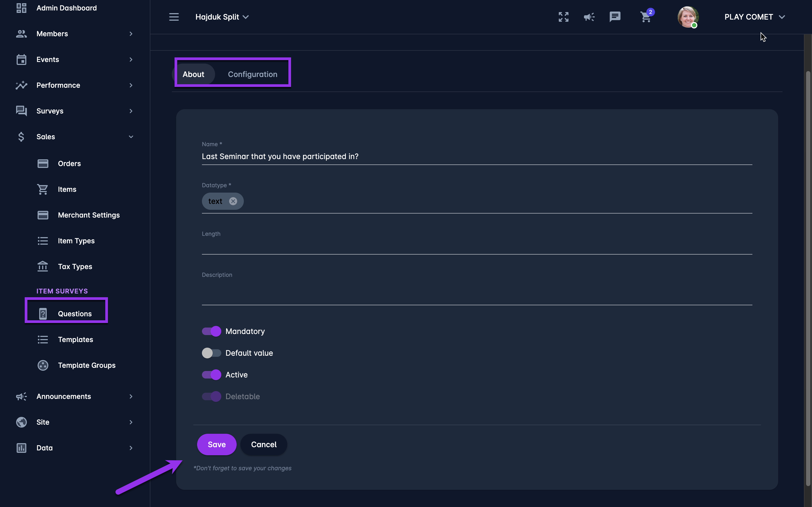The width and height of the screenshot is (812, 507).
Task: Open the chat messages icon
Action: coord(615,17)
